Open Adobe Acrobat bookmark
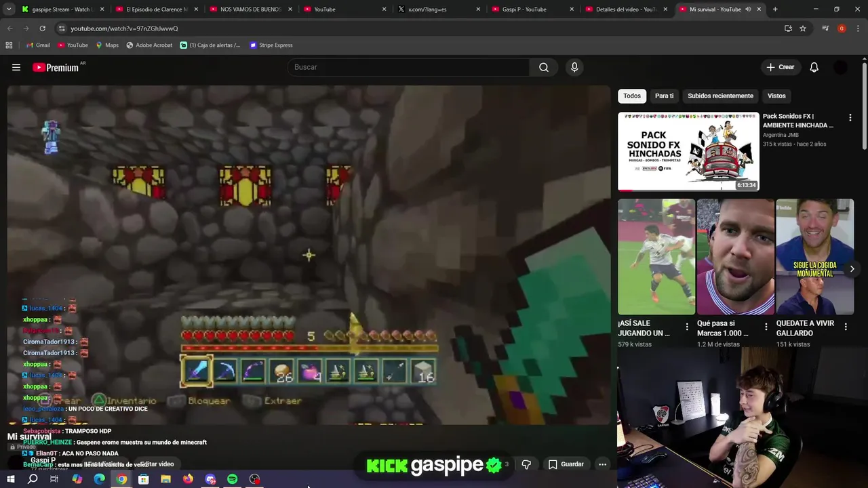The image size is (868, 488). coord(149,45)
